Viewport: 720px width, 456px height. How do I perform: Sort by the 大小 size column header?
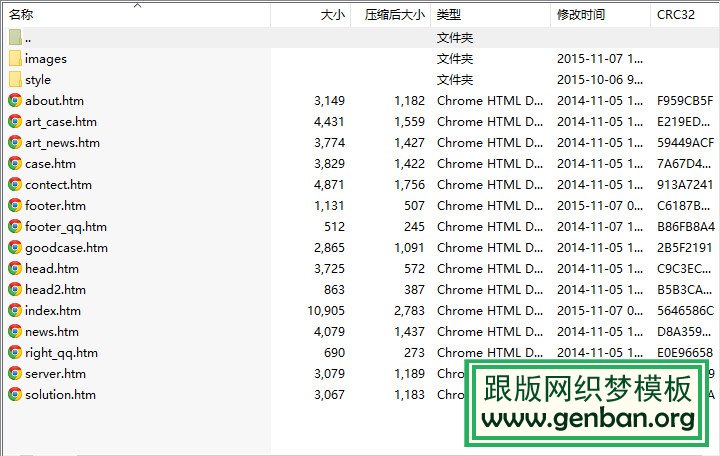point(332,15)
